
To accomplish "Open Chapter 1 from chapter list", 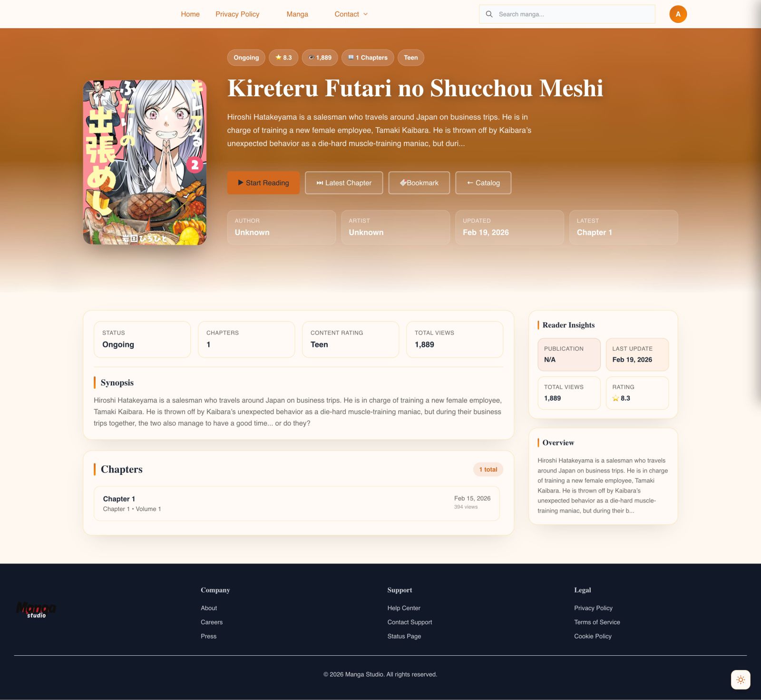I will pyautogui.click(x=296, y=503).
